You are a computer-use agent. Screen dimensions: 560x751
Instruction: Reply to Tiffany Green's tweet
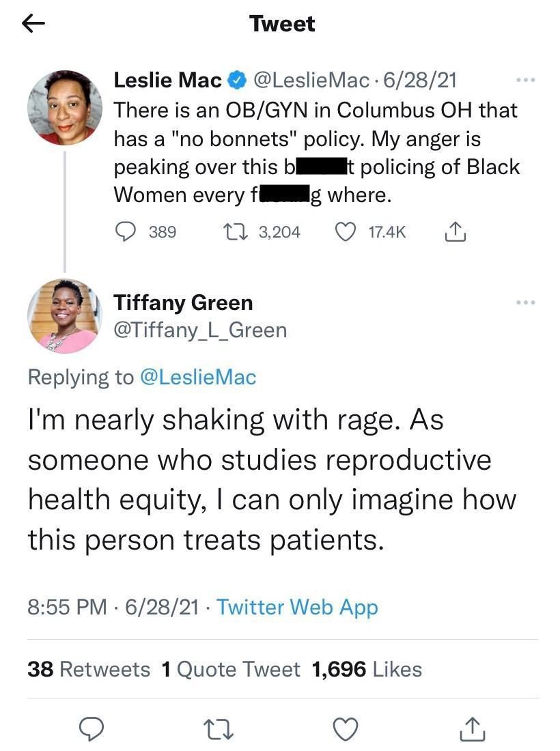coord(91,730)
